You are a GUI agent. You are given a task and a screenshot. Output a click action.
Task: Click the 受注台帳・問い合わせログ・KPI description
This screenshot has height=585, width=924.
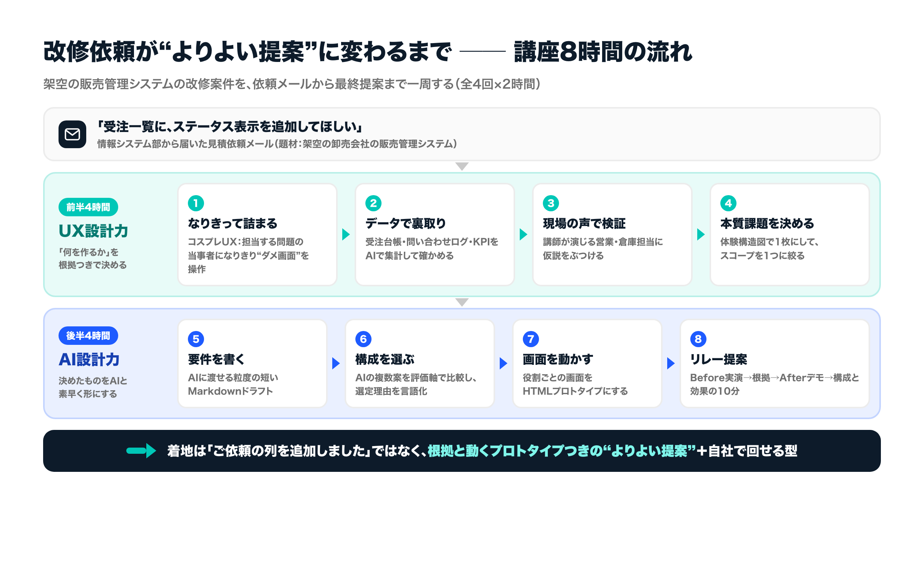(x=432, y=249)
